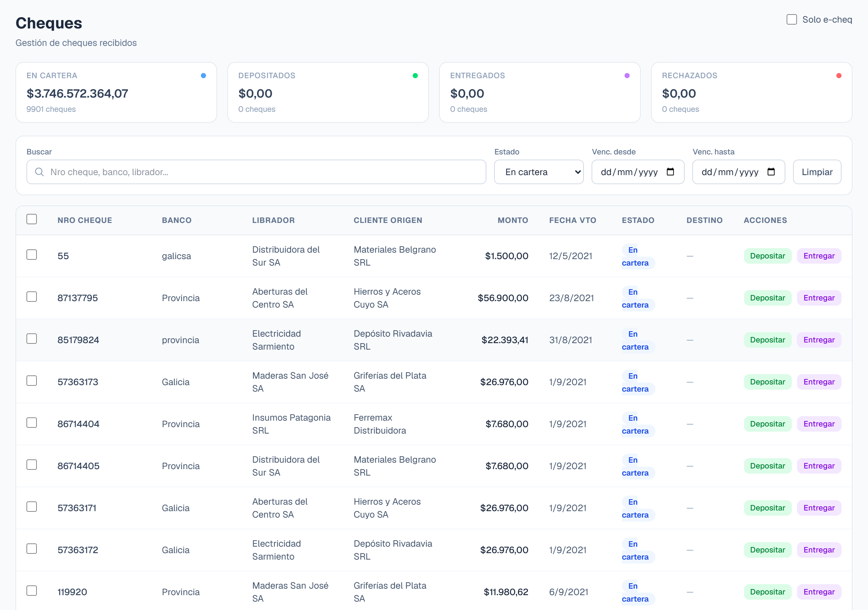This screenshot has height=610, width=868.
Task: Click the Depositados summary card
Action: [x=328, y=92]
